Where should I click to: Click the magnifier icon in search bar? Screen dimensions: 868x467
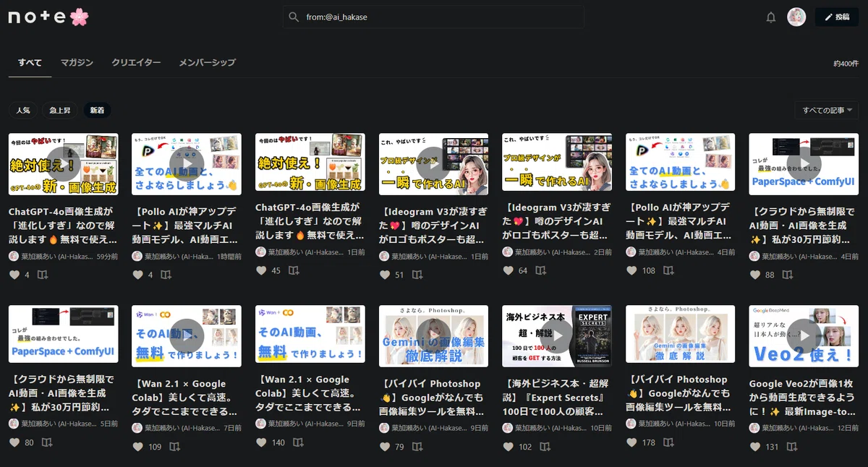click(294, 17)
